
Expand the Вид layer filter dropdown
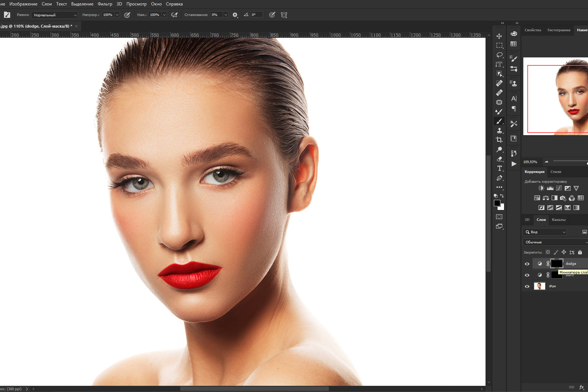(x=545, y=232)
